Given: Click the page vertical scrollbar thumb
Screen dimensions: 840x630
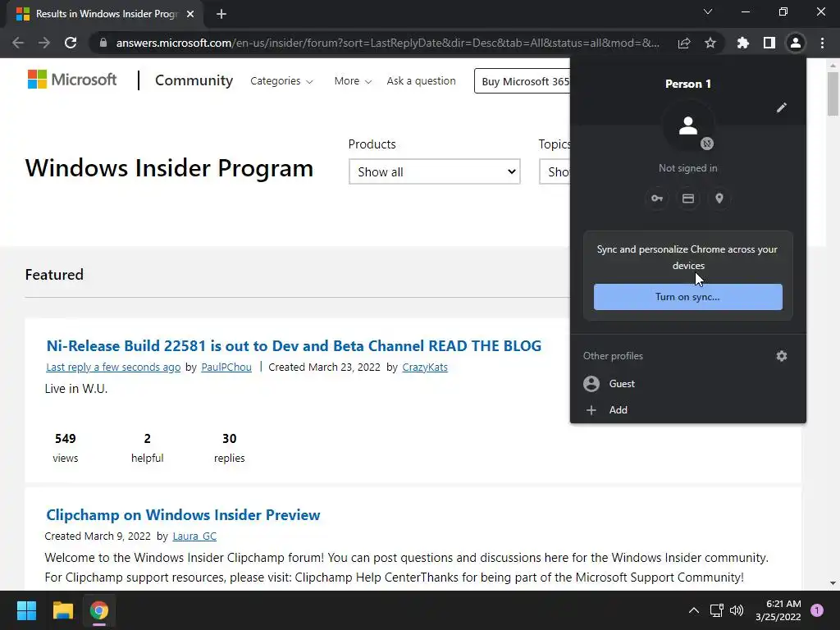Looking at the screenshot, I should point(833,94).
